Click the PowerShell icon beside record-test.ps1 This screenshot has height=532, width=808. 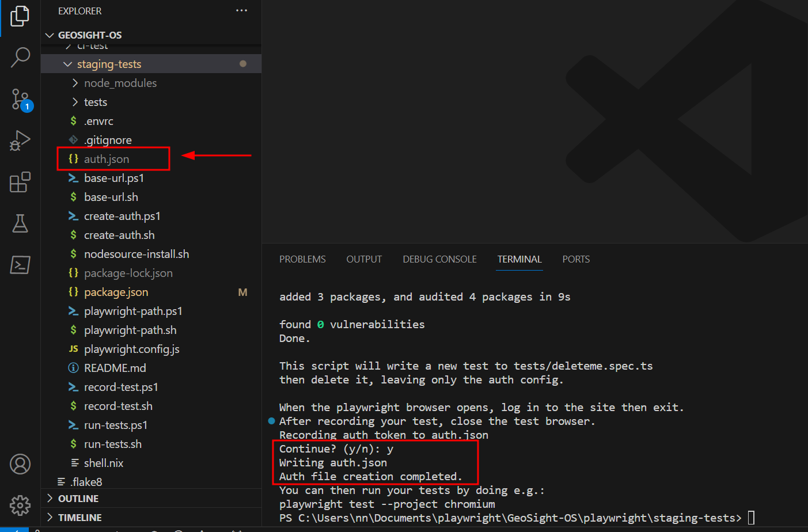tap(73, 387)
